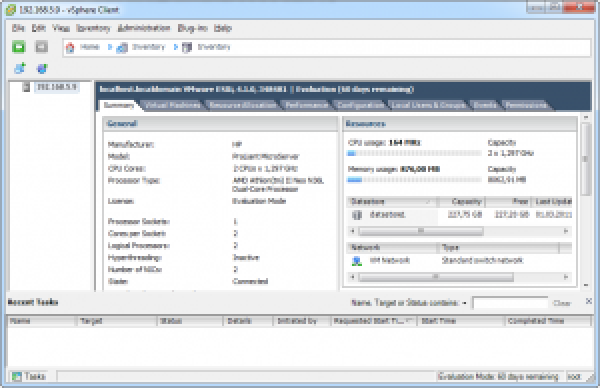600x388 pixels.
Task: Expand the arrow after the first Inventory breadcrumb
Action: click(x=176, y=47)
